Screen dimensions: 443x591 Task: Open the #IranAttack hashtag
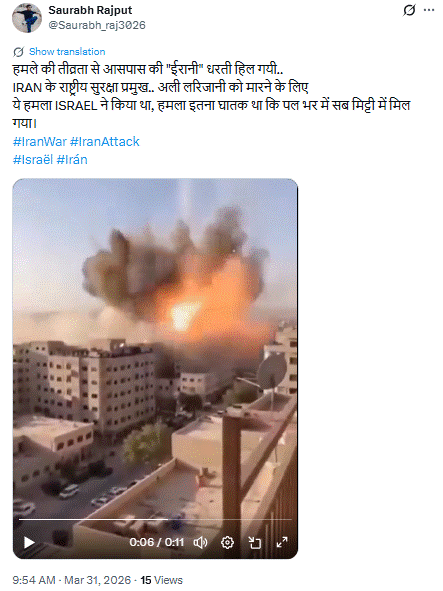(x=105, y=142)
